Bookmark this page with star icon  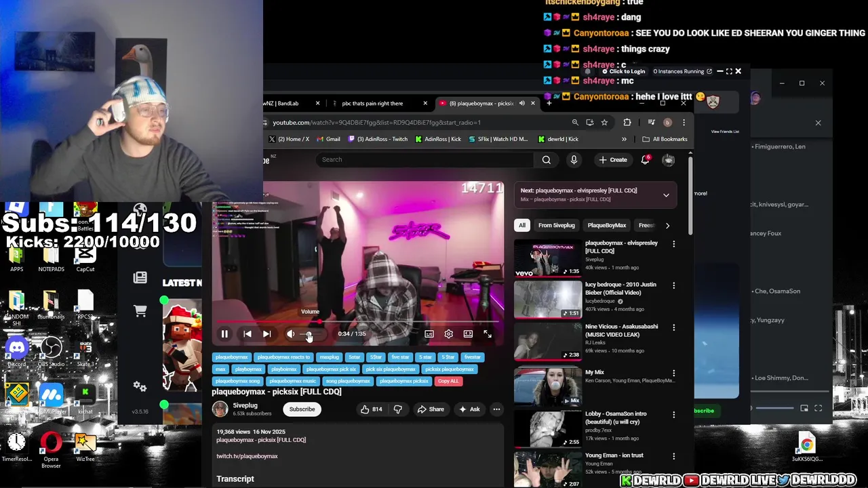coord(604,123)
